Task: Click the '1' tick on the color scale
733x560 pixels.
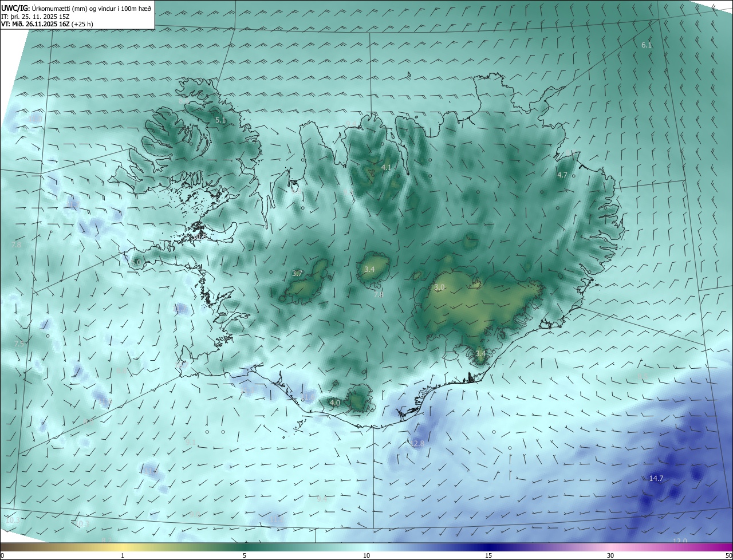Action: click(123, 555)
